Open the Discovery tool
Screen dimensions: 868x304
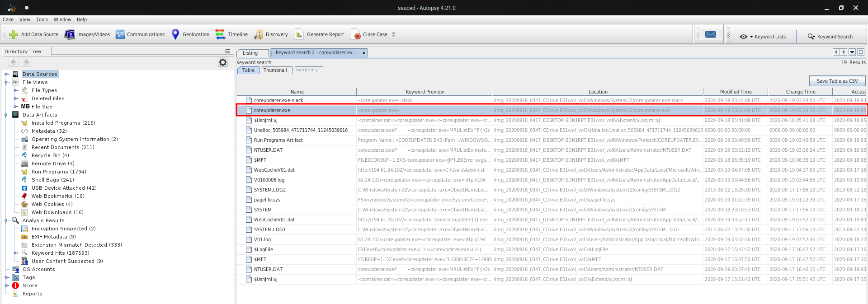tap(259, 34)
